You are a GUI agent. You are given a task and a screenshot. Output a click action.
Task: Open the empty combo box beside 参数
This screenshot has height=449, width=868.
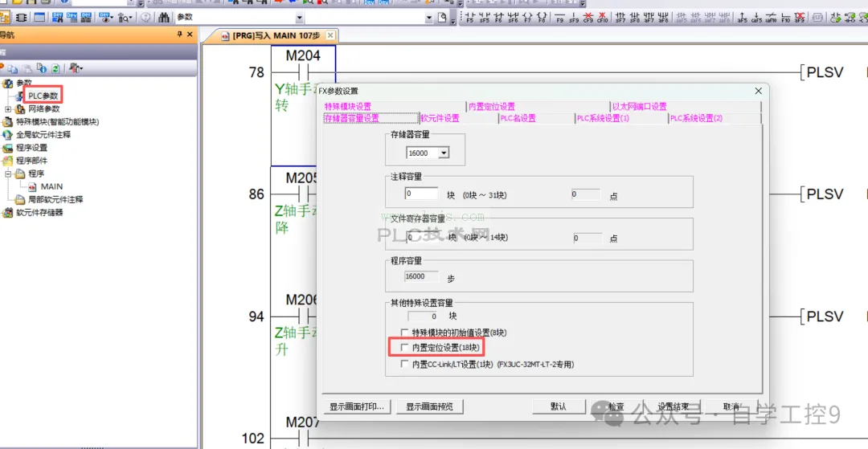(x=428, y=18)
